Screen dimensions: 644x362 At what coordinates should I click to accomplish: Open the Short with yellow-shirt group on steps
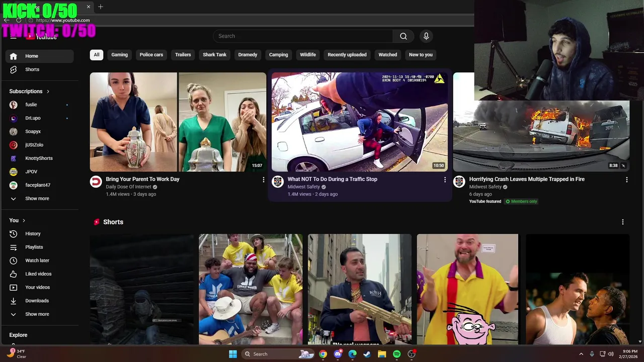pos(251,289)
